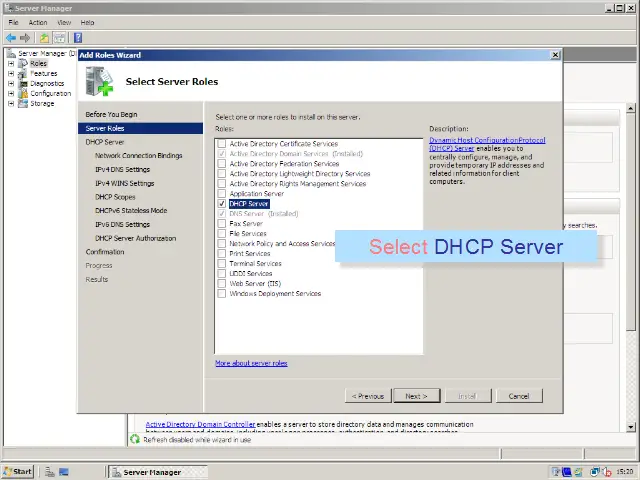Check Network Policy and Access Services

[222, 243]
